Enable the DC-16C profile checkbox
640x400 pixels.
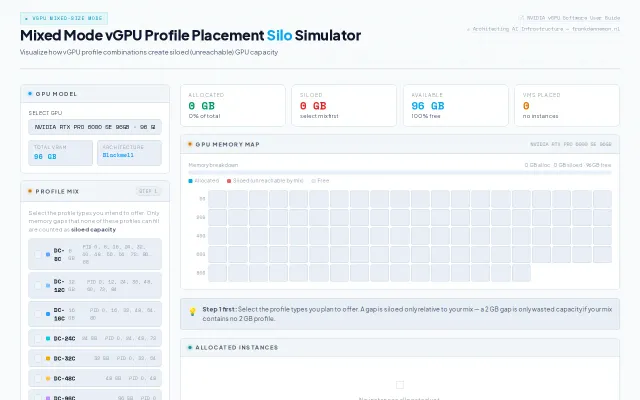pyautogui.click(x=38, y=314)
